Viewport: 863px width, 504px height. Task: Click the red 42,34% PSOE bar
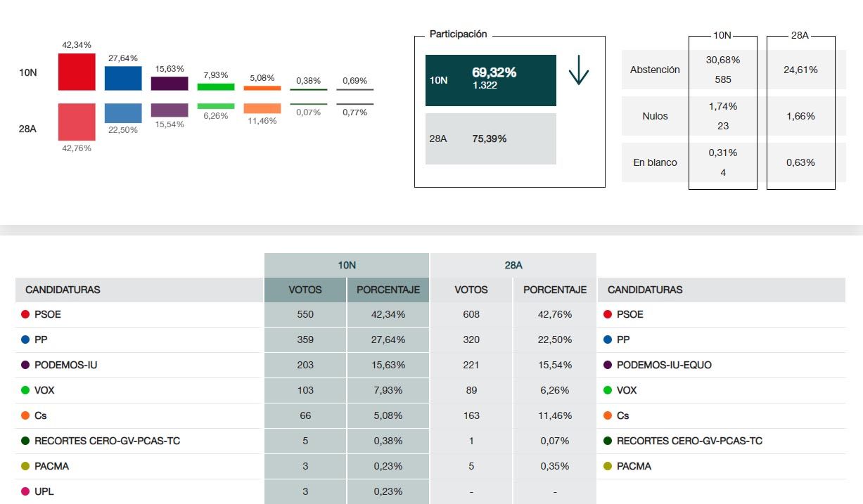coord(77,72)
